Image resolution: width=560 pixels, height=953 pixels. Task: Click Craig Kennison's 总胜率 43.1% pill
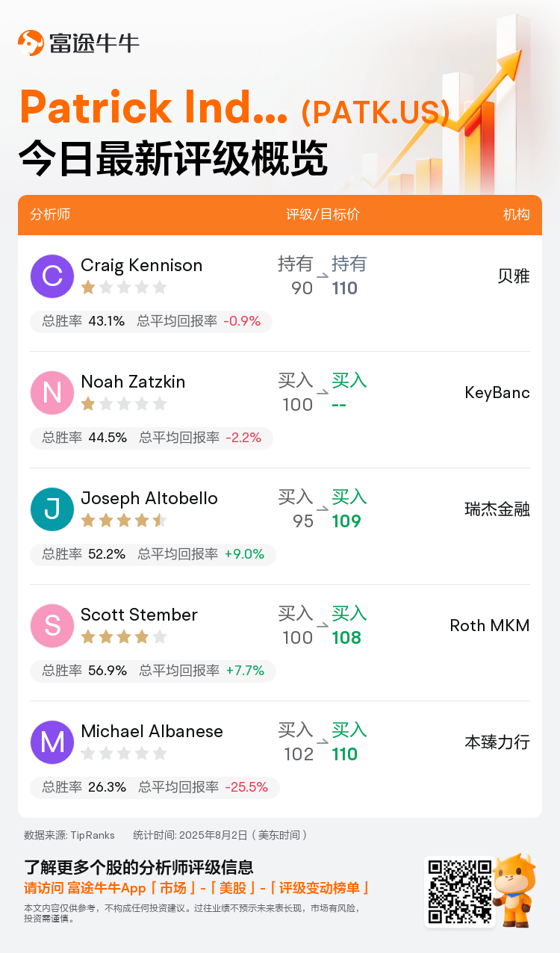coord(83,321)
